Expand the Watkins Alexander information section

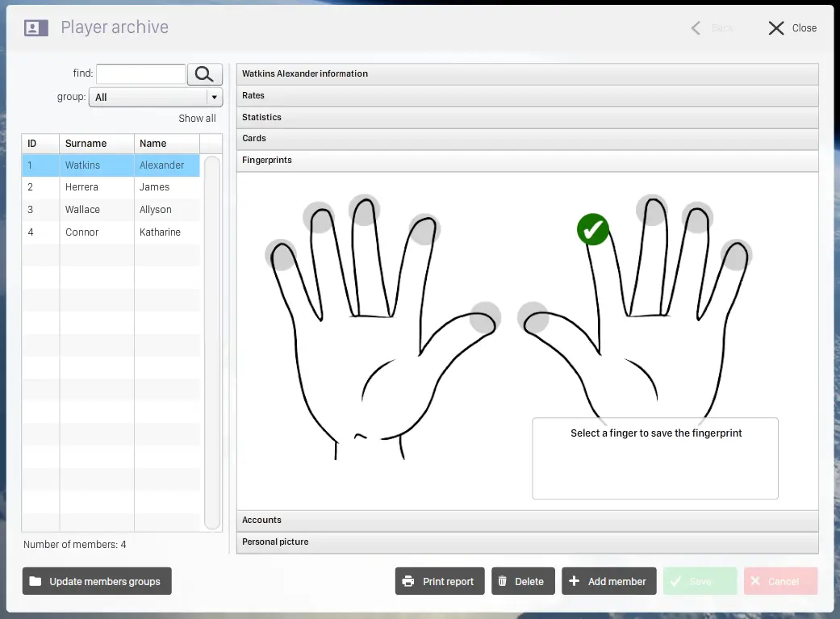(x=527, y=74)
